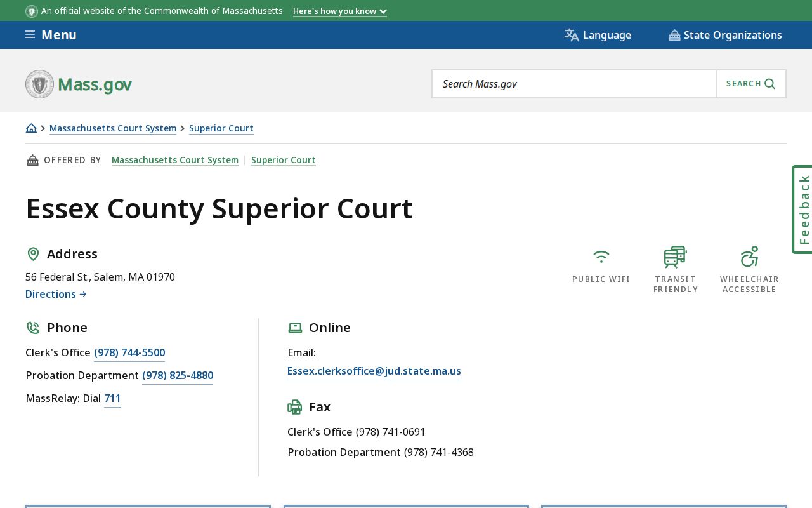Open Superior Court link under Offered By
The width and height of the screenshot is (812, 508).
pos(284,160)
